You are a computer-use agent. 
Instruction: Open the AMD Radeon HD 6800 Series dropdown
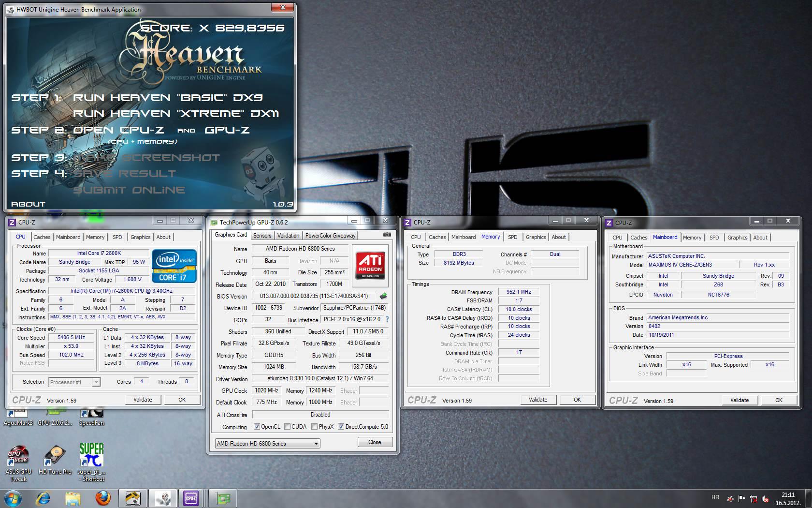(x=267, y=443)
